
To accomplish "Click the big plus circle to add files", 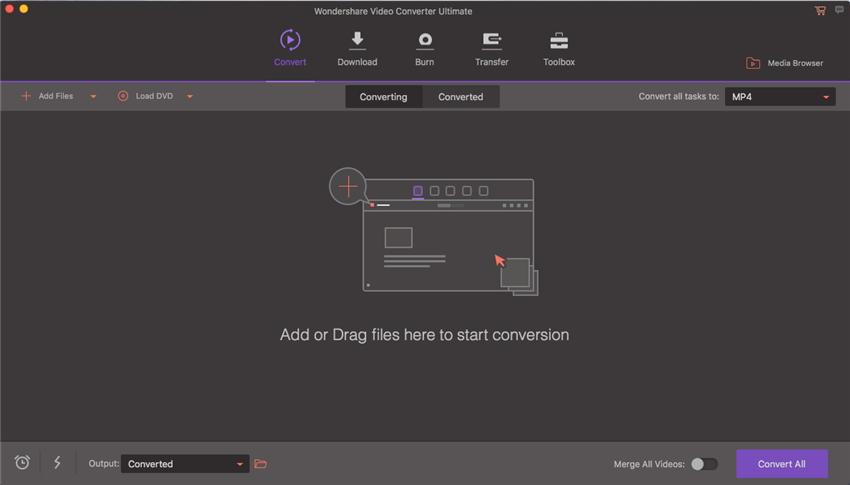I will (x=347, y=186).
